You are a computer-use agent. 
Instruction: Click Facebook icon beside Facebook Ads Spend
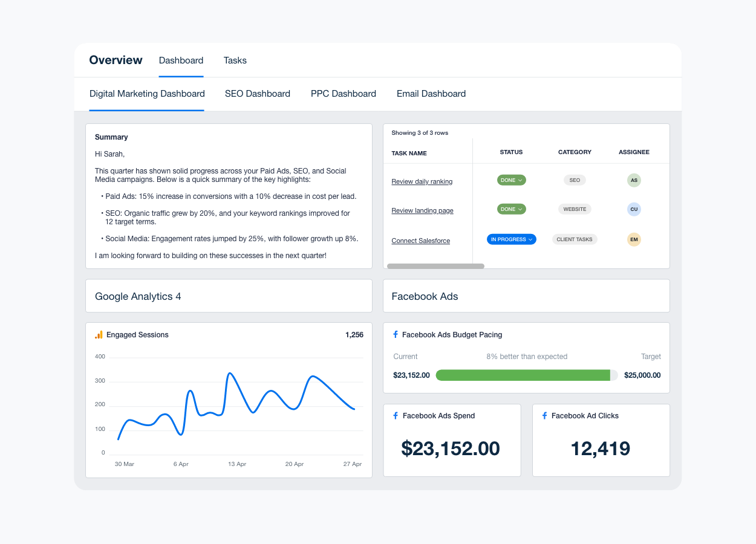[396, 416]
